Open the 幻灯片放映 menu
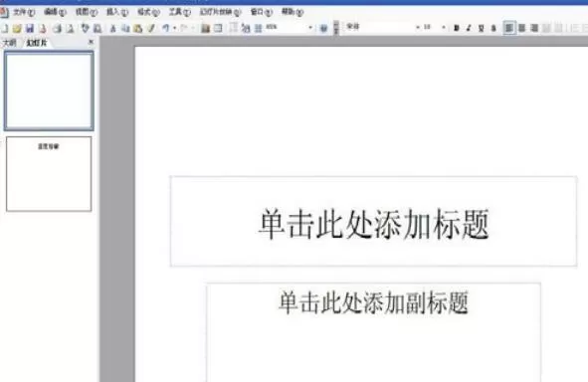Screen dimensions: 588x382 220,12
